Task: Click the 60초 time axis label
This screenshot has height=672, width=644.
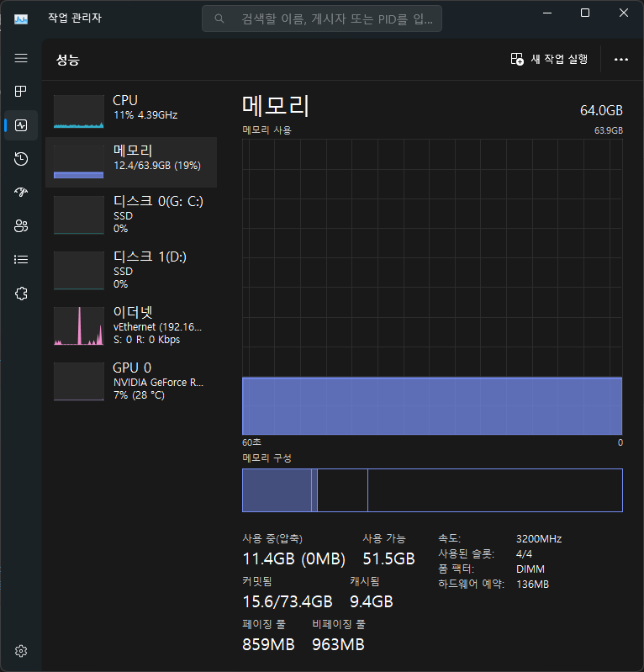Action: (251, 442)
